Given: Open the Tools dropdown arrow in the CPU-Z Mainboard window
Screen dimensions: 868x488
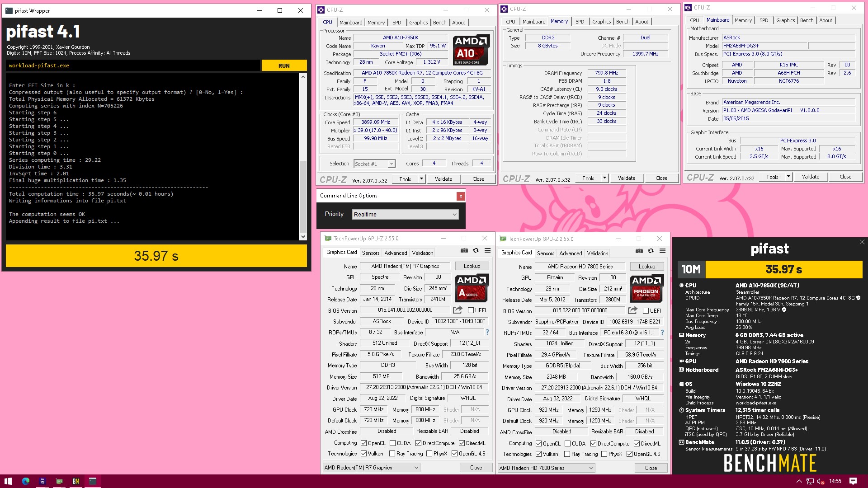Looking at the screenshot, I should (x=788, y=177).
